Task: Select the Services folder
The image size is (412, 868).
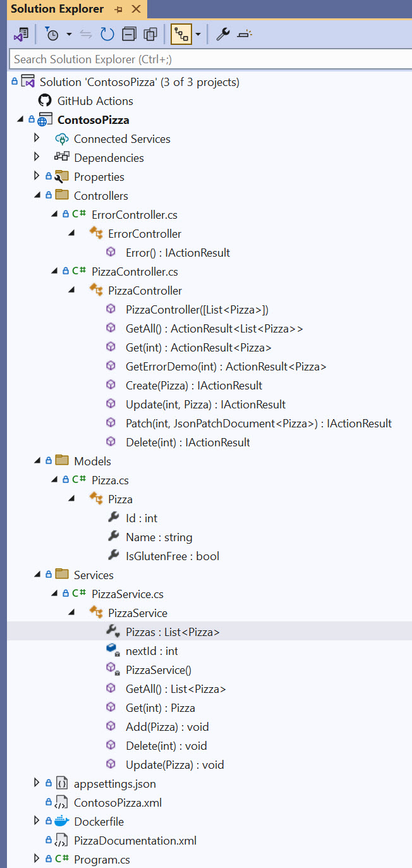Action: click(x=94, y=575)
